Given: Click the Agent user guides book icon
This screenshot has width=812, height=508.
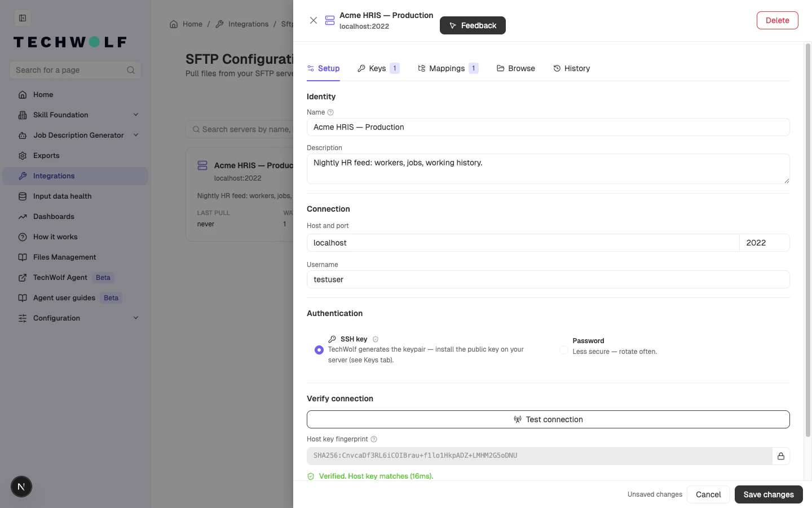Looking at the screenshot, I should [23, 298].
